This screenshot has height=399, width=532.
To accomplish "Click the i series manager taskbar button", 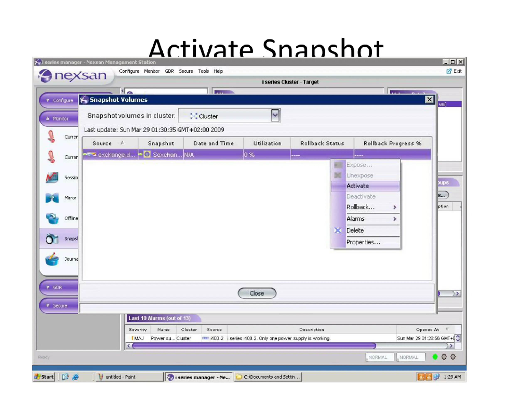I will [x=199, y=377].
